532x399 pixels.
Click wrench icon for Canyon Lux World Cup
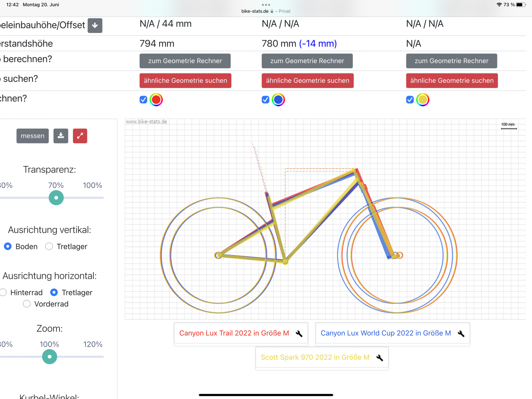(461, 333)
